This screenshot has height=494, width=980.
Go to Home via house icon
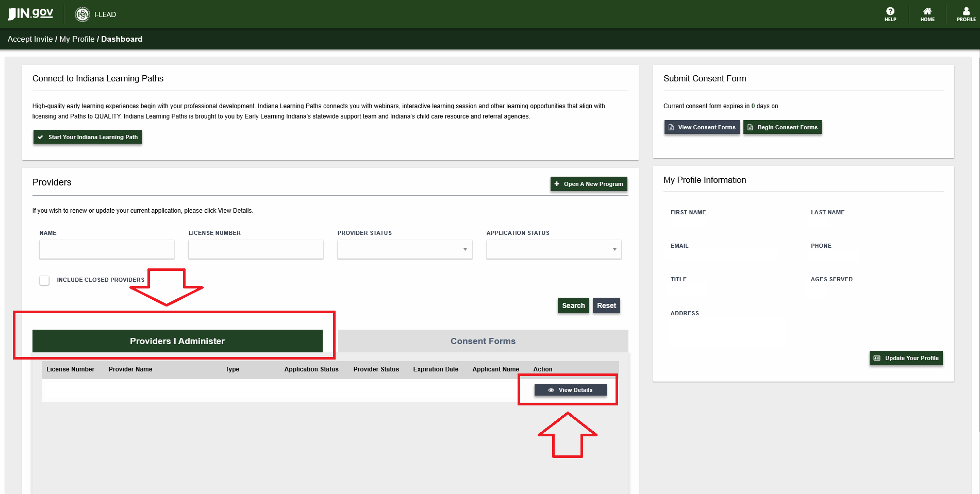pyautogui.click(x=927, y=12)
